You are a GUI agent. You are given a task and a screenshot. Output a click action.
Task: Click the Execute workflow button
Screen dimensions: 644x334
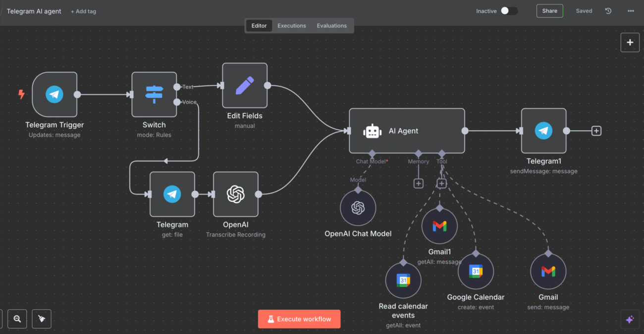[299, 319]
